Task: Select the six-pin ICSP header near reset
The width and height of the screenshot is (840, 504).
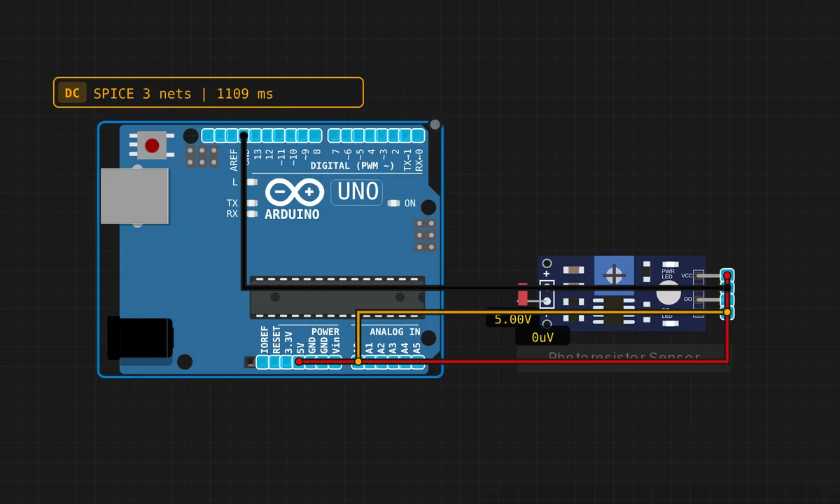Action: (202, 156)
